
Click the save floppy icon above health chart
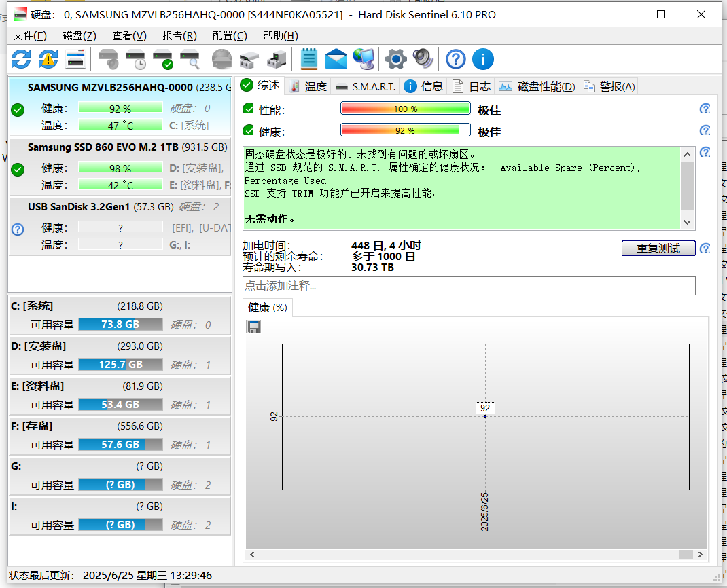(253, 327)
